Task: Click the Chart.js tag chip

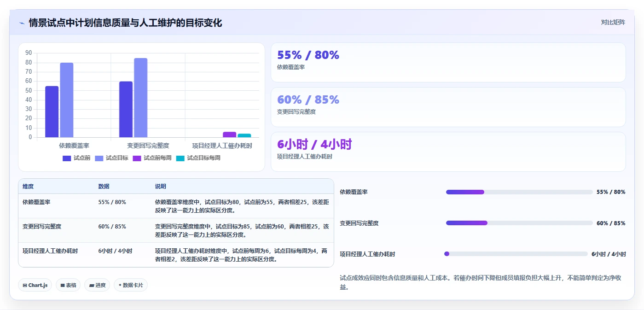Action: tap(35, 285)
